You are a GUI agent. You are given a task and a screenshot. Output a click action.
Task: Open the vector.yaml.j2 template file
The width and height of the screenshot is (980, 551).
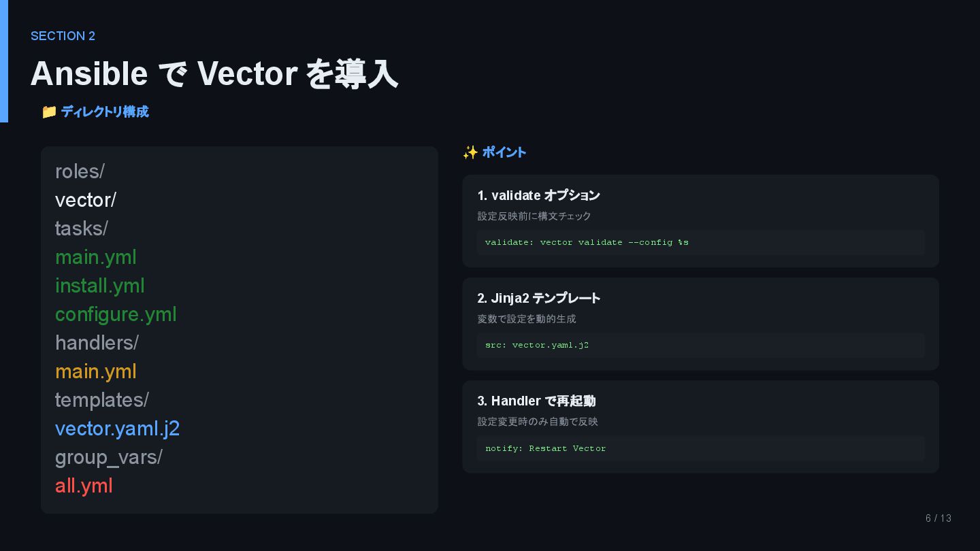118,429
